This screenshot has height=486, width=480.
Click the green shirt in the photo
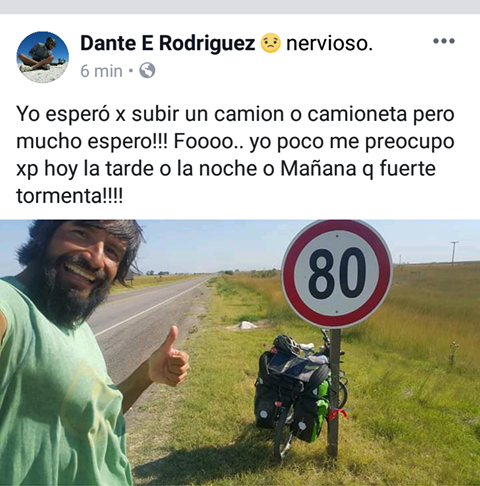pos(57,390)
